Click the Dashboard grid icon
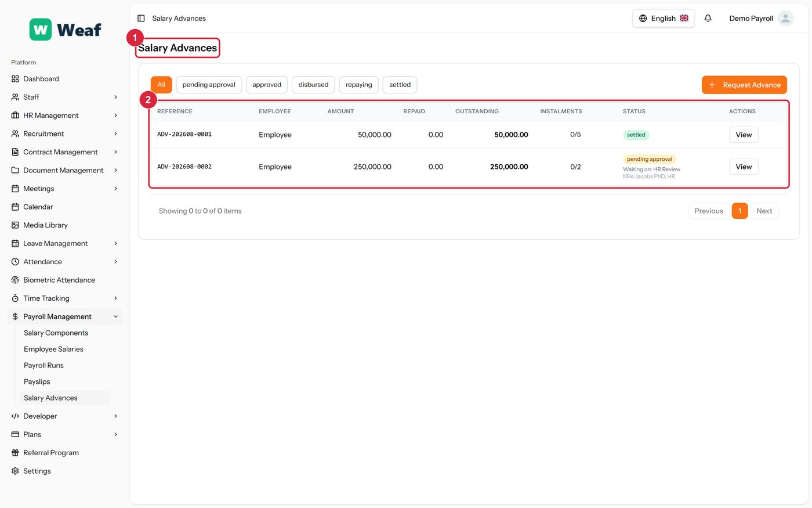This screenshot has height=508, width=812. (x=15, y=79)
